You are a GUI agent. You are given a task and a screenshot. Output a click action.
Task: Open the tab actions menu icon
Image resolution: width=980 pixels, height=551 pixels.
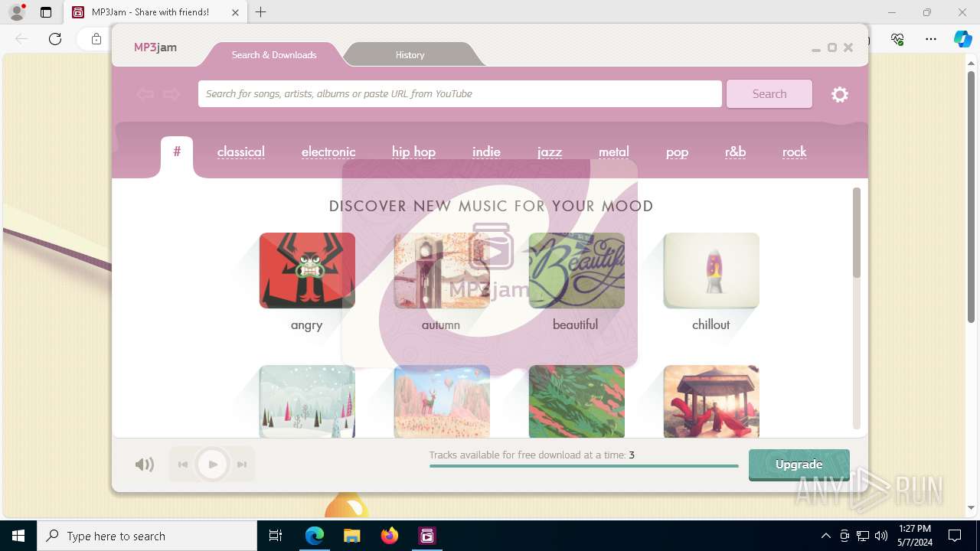pyautogui.click(x=46, y=12)
